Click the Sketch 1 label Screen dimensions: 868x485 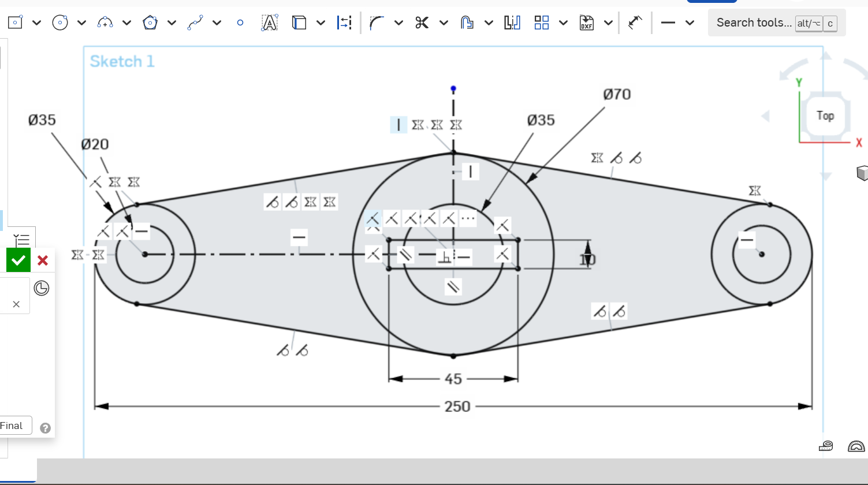pyautogui.click(x=122, y=61)
